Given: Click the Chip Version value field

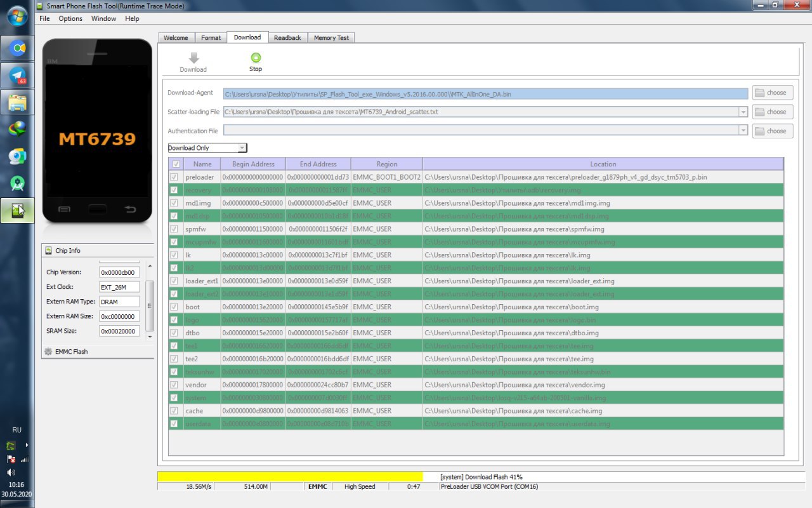Looking at the screenshot, I should [x=119, y=272].
